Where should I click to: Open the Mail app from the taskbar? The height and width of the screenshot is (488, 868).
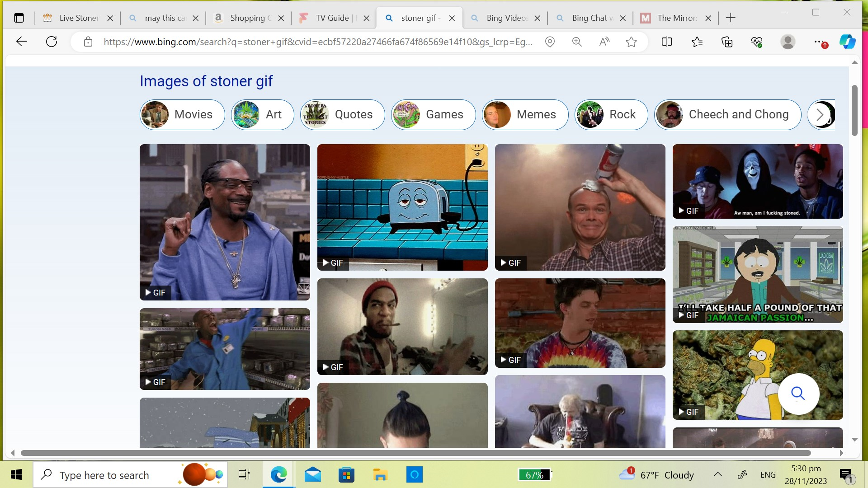pyautogui.click(x=313, y=475)
